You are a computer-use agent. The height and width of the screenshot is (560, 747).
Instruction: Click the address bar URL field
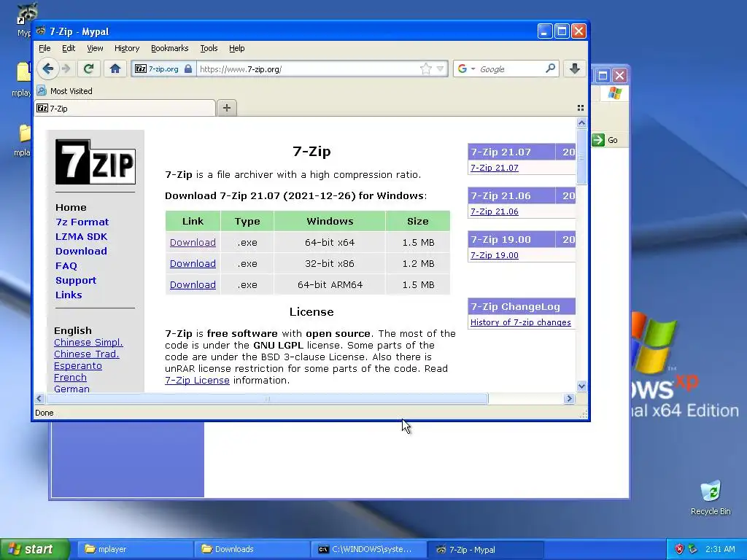point(308,69)
